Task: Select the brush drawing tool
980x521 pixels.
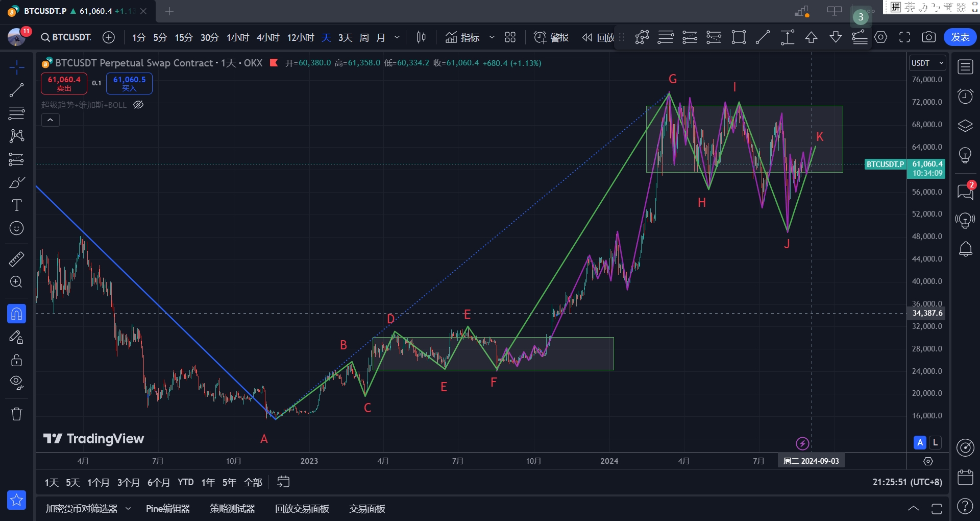Action: click(x=16, y=182)
